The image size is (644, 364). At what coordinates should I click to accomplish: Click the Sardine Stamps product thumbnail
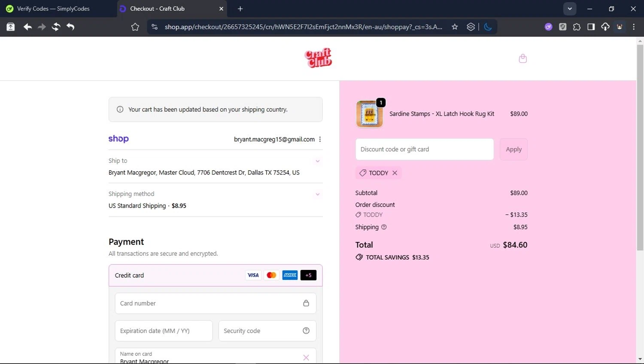point(369,114)
